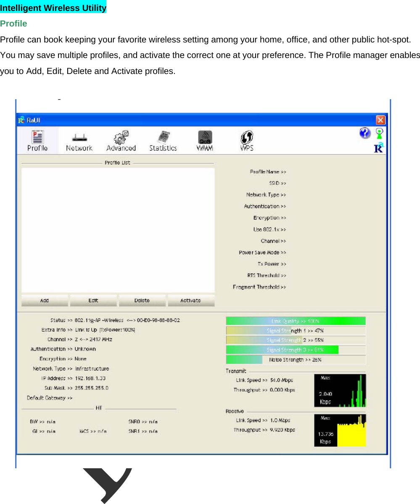The width and height of the screenshot is (420, 504).
Task: Expand the Channel field
Action: pyautogui.click(x=273, y=240)
